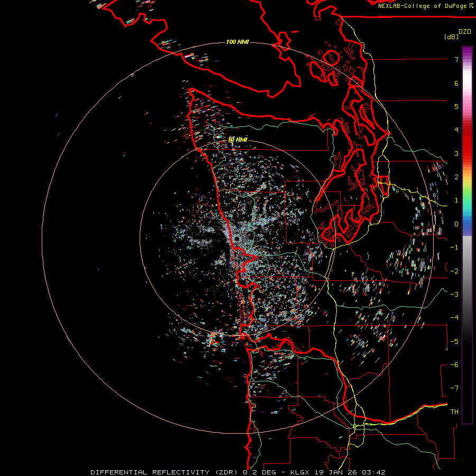Click the DZD legend title
This screenshot has width=476, height=476.
[x=465, y=32]
